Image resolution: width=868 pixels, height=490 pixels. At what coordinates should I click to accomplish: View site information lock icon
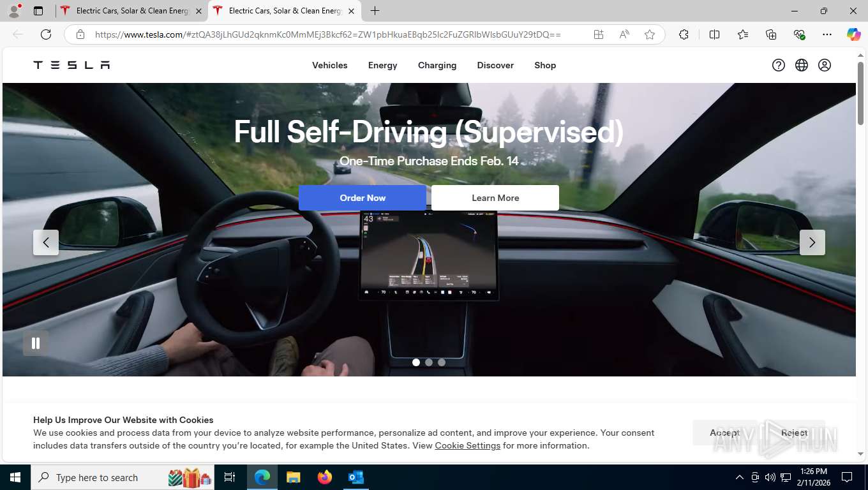coord(80,34)
